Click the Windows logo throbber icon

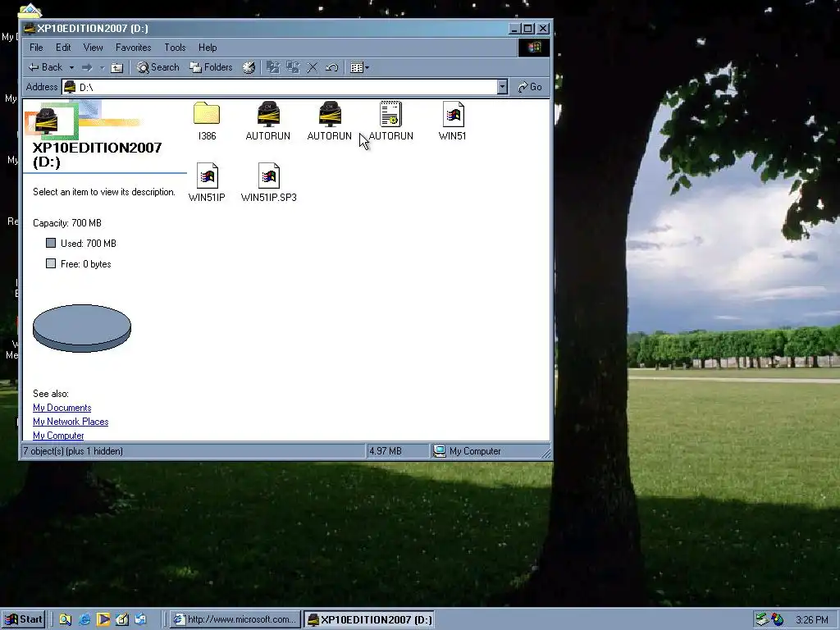click(x=533, y=48)
